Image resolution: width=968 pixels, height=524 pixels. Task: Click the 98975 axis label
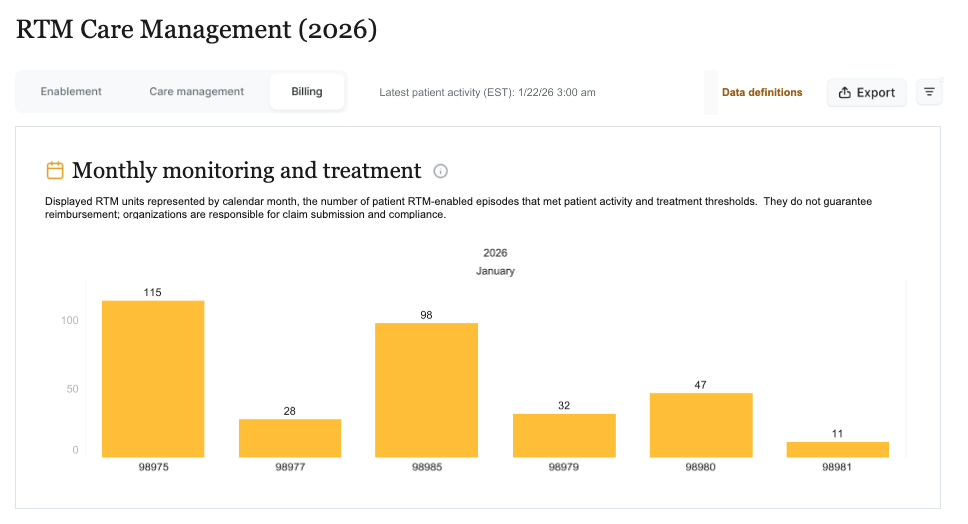[153, 467]
